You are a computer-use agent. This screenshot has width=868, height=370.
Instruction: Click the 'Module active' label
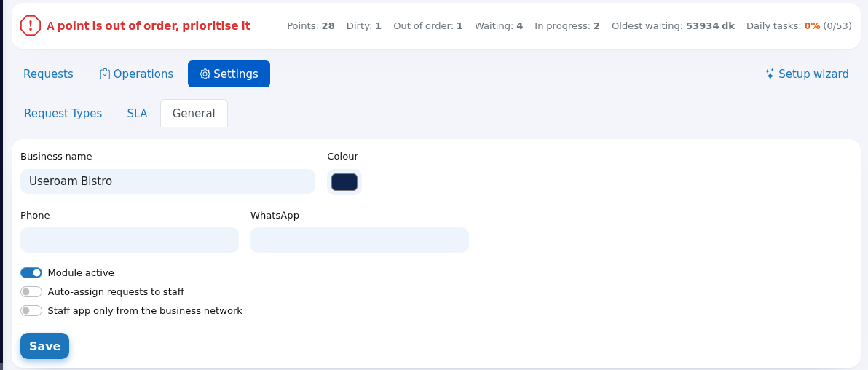(x=81, y=272)
